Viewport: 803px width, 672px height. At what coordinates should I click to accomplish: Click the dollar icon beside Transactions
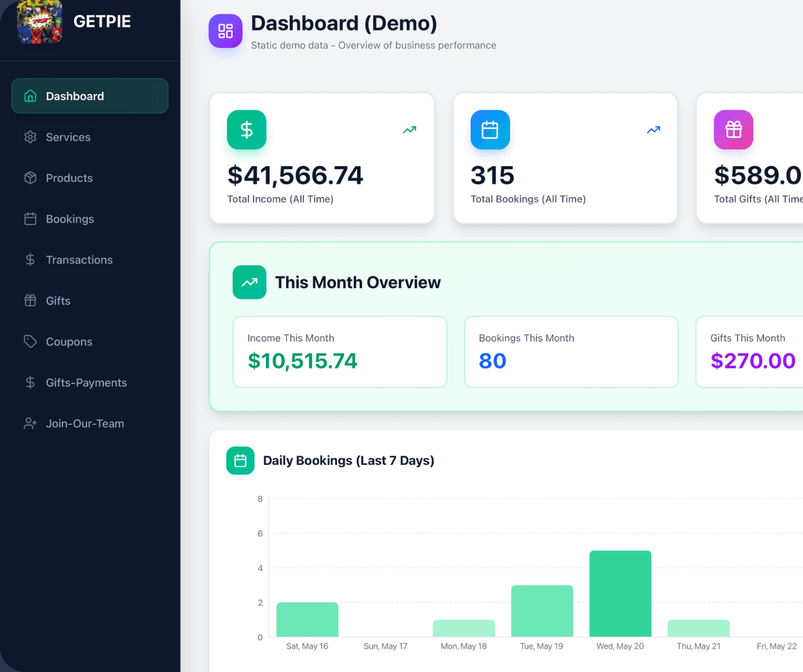[30, 259]
